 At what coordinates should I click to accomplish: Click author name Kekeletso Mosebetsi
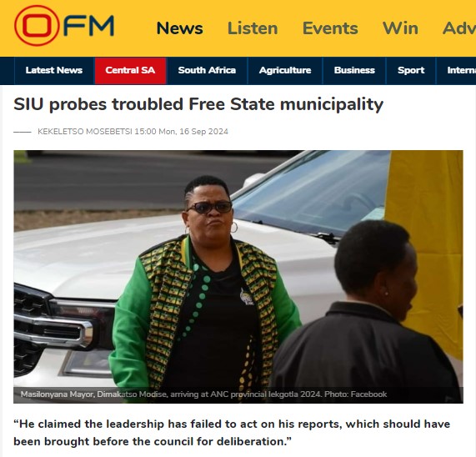(x=85, y=132)
